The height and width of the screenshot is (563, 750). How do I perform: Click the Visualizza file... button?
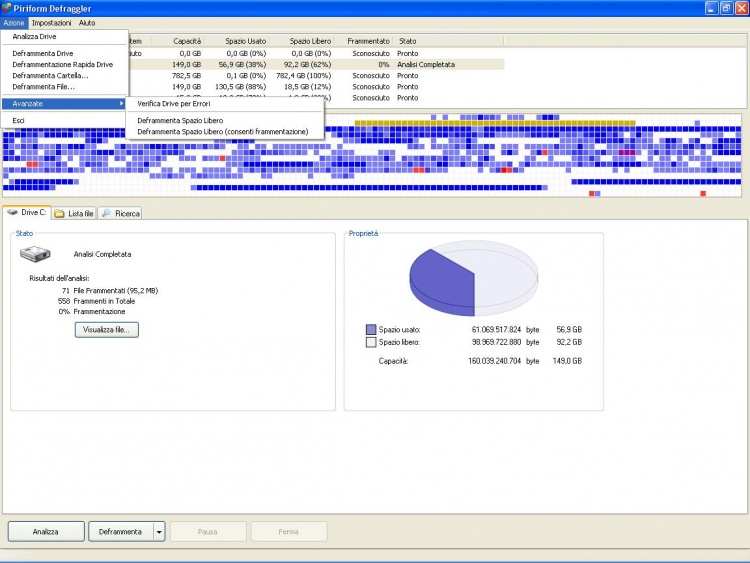pyautogui.click(x=107, y=330)
